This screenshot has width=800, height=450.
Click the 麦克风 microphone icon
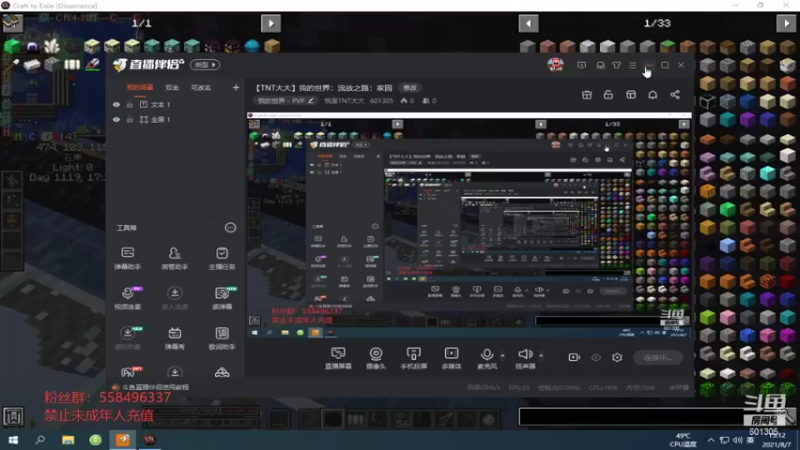pyautogui.click(x=487, y=354)
